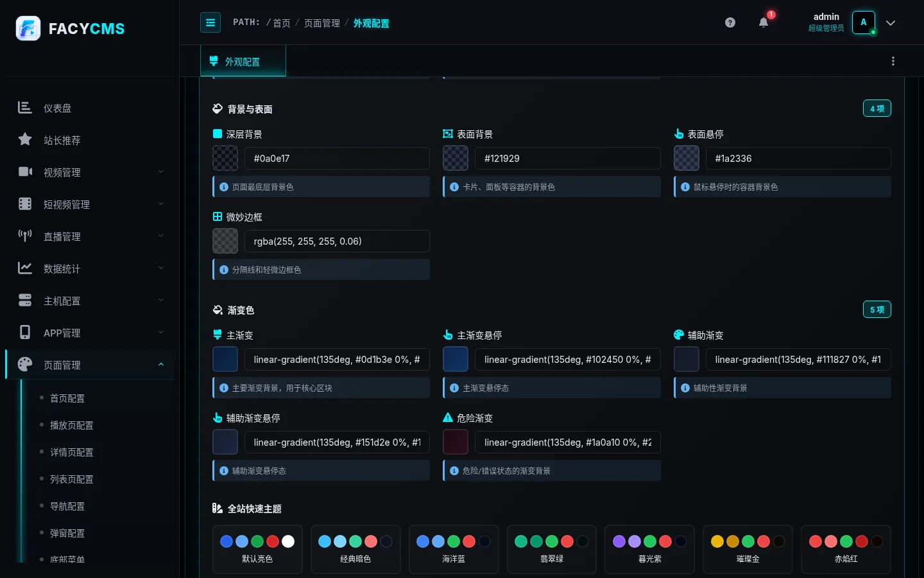Image resolution: width=924 pixels, height=578 pixels.
Task: Apply the 赤焰红 quick theme
Action: (846, 549)
